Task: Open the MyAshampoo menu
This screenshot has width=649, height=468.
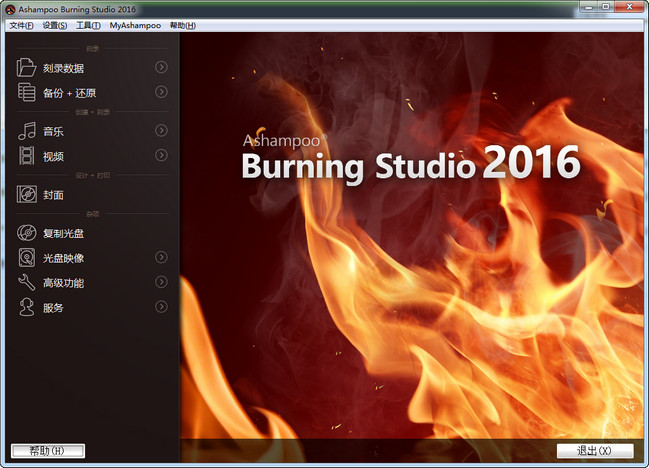Action: 135,24
